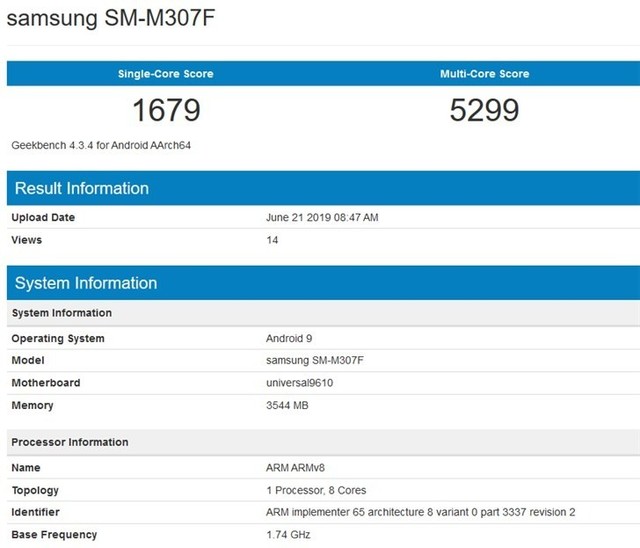The height and width of the screenshot is (548, 640).
Task: Click the blue System Information banner
Action: click(86, 283)
